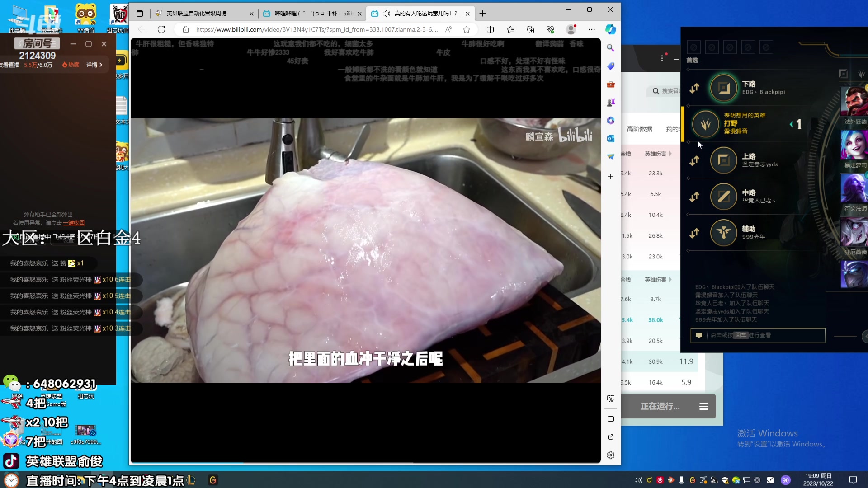Go back in Edge browser
The width and height of the screenshot is (868, 488).
coord(142,29)
